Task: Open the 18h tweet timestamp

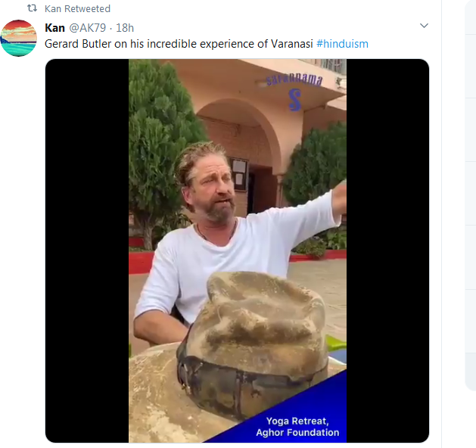Action: pyautogui.click(x=125, y=28)
